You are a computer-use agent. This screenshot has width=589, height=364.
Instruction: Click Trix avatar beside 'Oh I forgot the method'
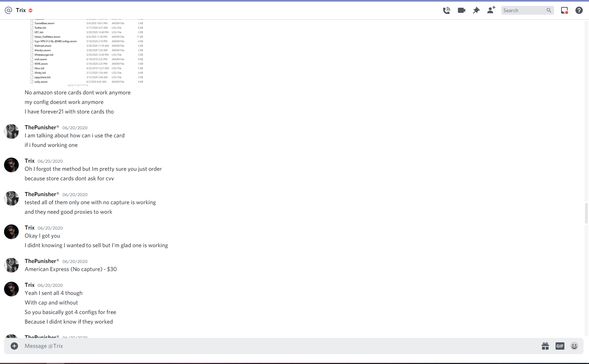tap(11, 165)
